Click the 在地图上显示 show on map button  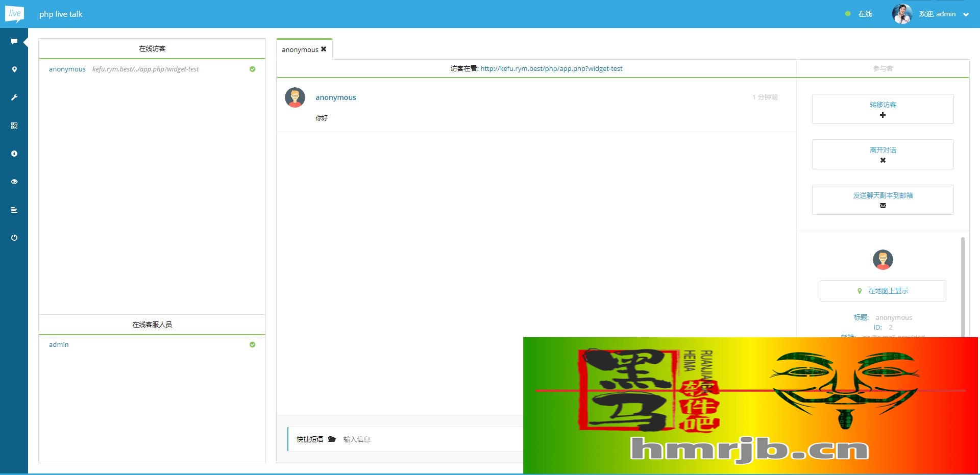tap(883, 291)
